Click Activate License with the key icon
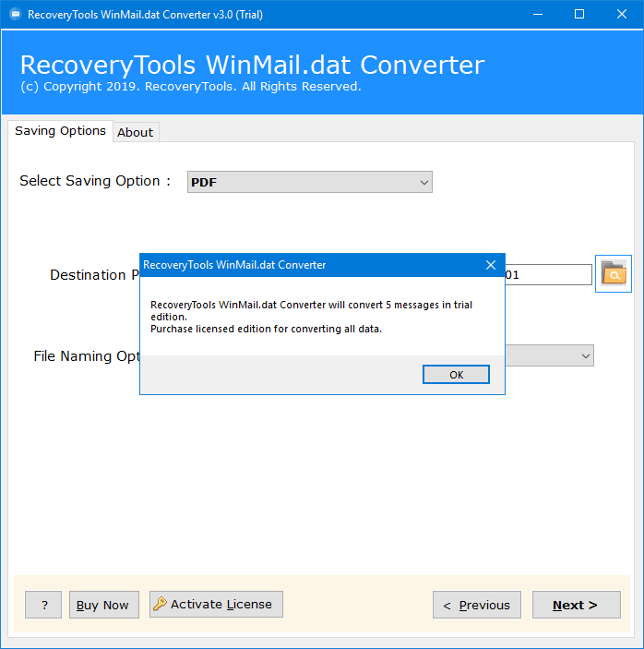 (x=216, y=605)
